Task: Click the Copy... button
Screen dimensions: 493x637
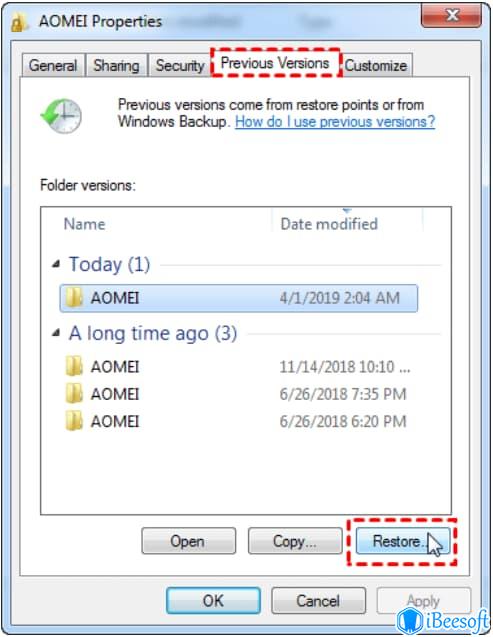Action: tap(295, 541)
